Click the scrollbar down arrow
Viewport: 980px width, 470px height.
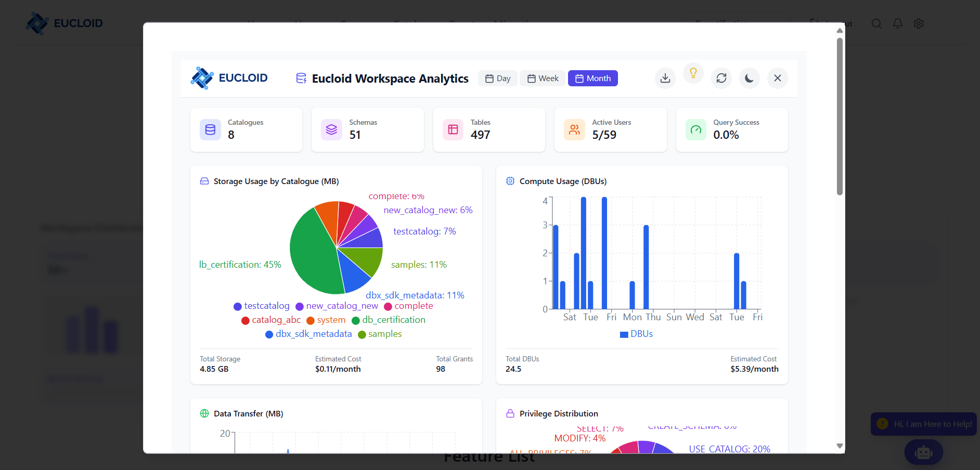(840, 446)
